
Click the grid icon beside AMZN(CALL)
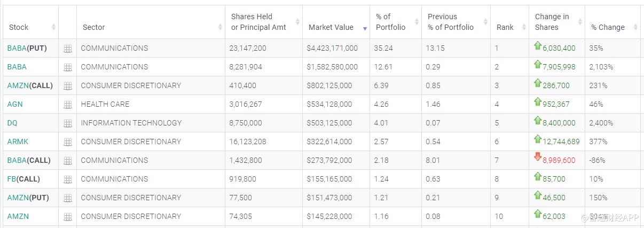click(x=68, y=86)
